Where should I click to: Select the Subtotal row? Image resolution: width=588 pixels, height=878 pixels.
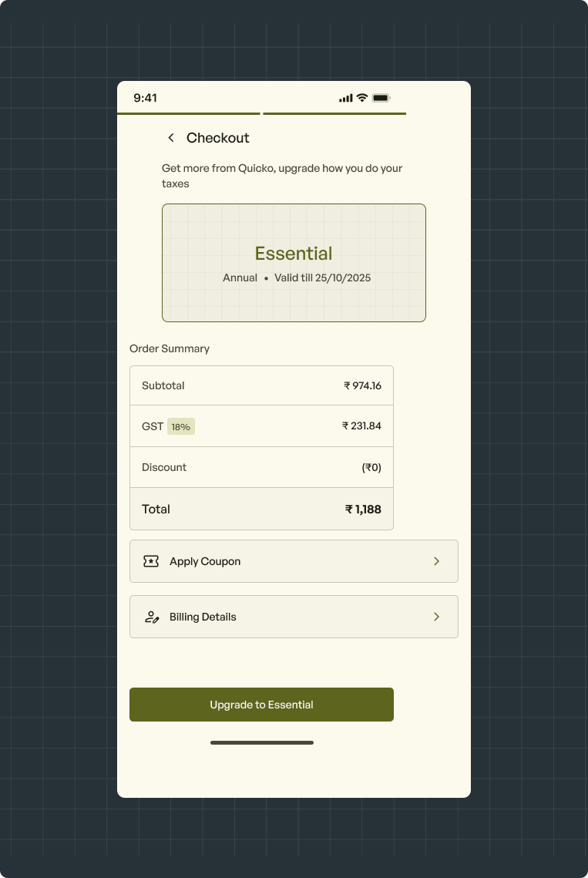(x=261, y=385)
